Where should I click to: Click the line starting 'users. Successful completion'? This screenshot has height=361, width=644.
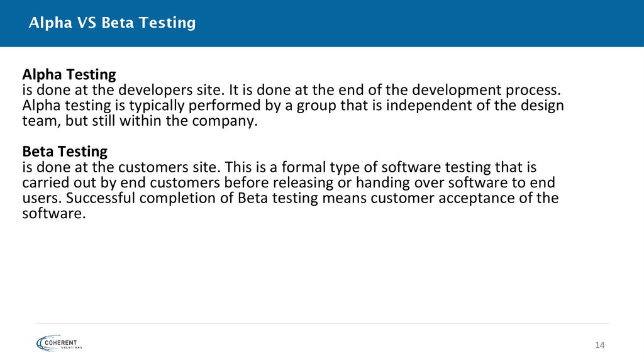[291, 198]
